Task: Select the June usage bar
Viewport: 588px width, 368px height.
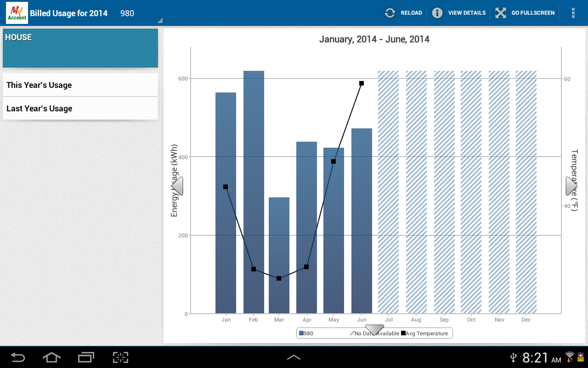Action: (362, 221)
